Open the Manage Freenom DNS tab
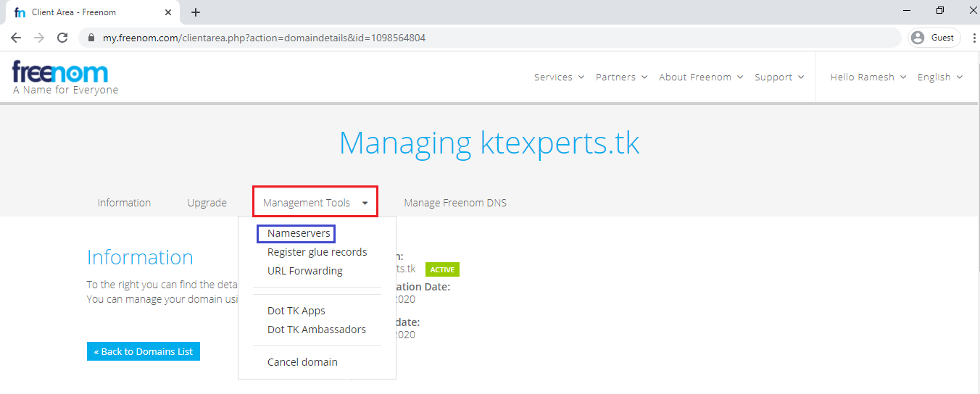Image resolution: width=980 pixels, height=394 pixels. (455, 203)
